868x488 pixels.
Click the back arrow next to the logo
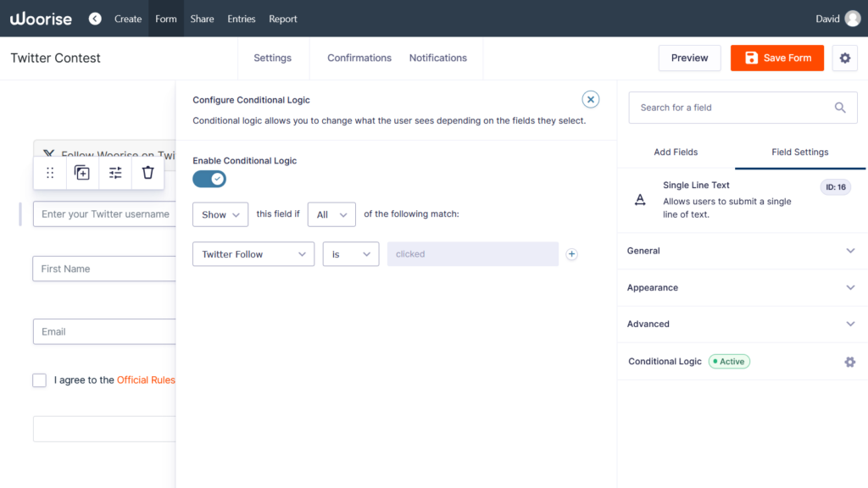click(x=94, y=18)
